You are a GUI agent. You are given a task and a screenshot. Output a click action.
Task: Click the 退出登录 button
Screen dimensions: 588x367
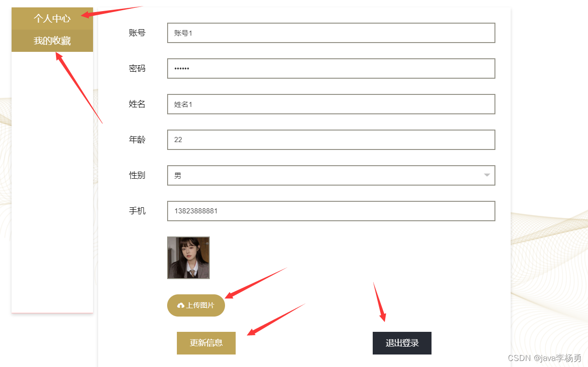pyautogui.click(x=402, y=343)
